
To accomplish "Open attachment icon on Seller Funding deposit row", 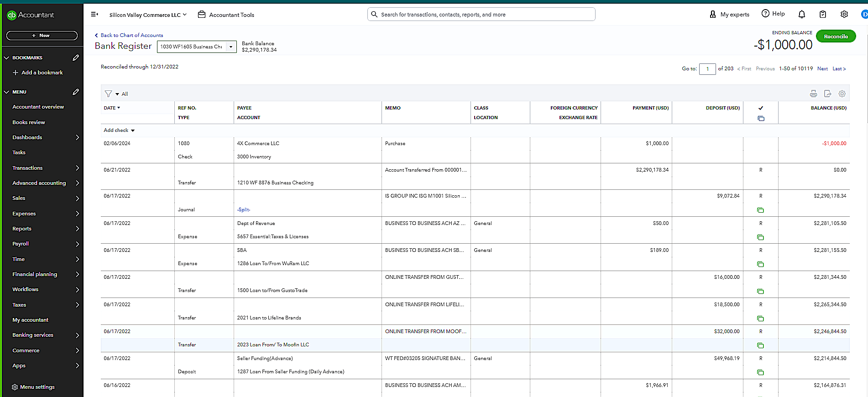I will click(x=760, y=372).
